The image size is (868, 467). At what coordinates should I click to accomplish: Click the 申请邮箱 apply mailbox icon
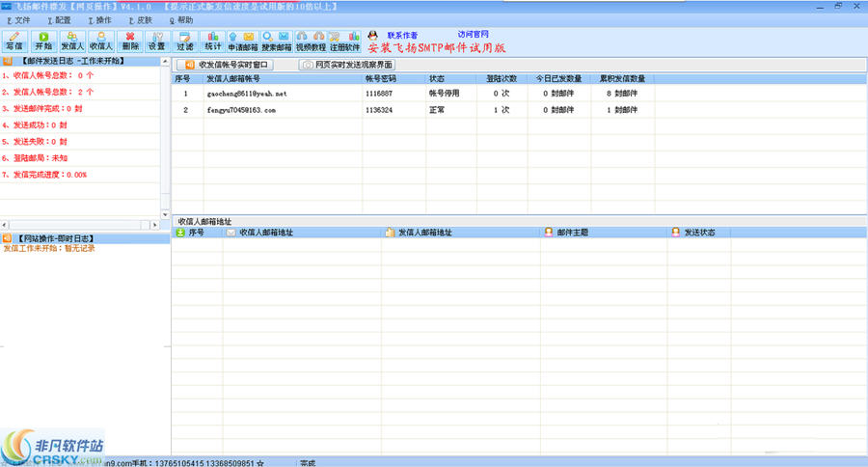coord(243,41)
